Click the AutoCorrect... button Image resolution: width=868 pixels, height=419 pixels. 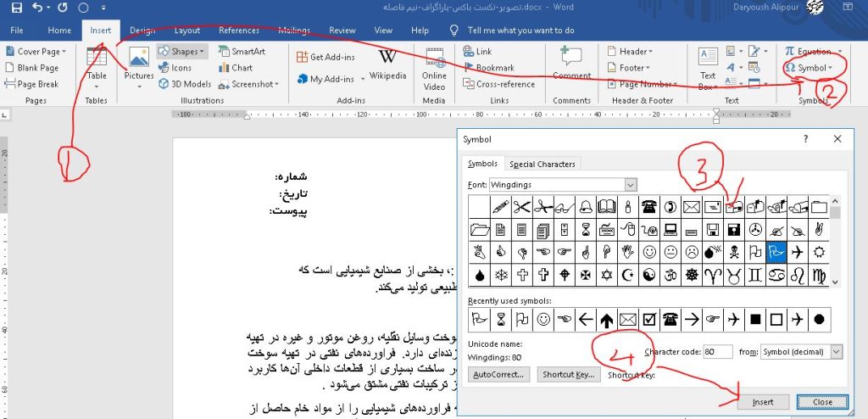click(499, 374)
